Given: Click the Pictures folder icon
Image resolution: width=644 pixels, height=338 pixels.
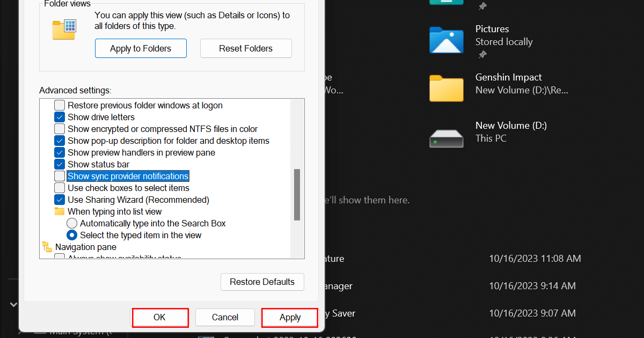Looking at the screenshot, I should 446,40.
